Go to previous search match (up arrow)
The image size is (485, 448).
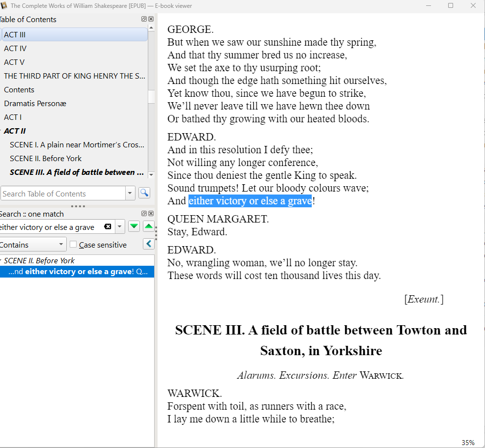tap(148, 226)
